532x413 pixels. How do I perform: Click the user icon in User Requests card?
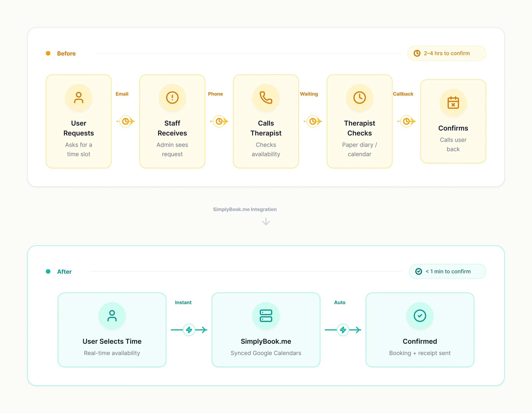tap(79, 98)
